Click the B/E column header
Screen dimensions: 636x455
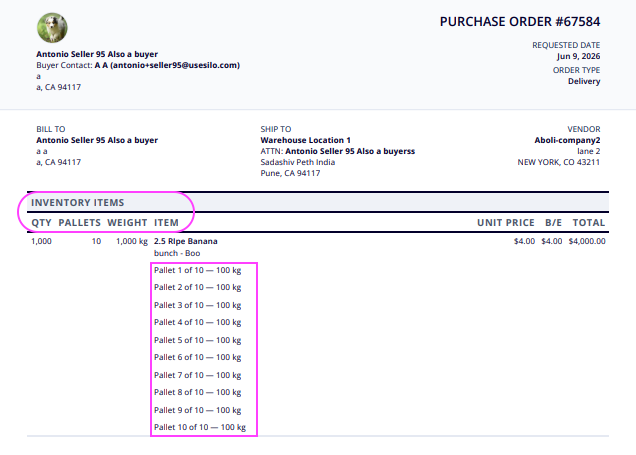pos(553,223)
